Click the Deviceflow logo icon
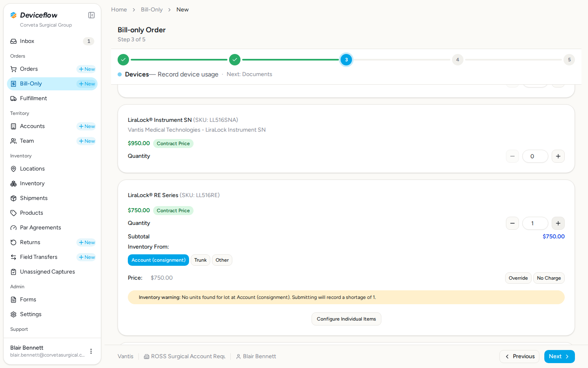The width and height of the screenshot is (588, 368). pyautogui.click(x=13, y=15)
